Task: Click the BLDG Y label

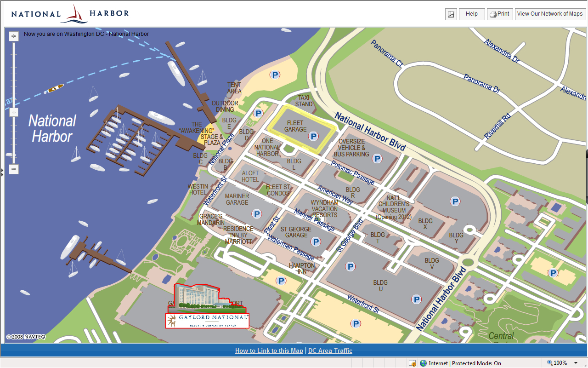Action: pyautogui.click(x=456, y=238)
